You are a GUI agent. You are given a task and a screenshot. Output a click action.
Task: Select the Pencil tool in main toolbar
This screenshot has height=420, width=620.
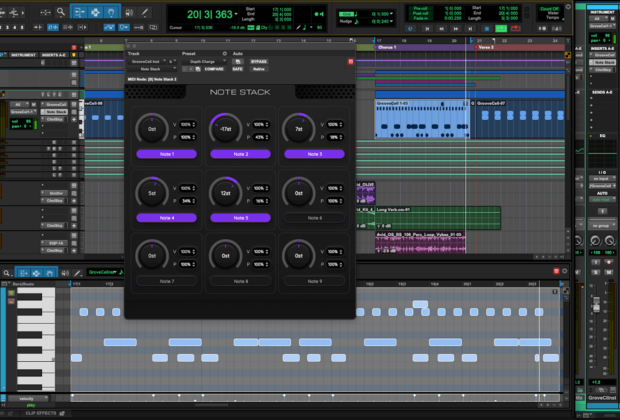145,12
